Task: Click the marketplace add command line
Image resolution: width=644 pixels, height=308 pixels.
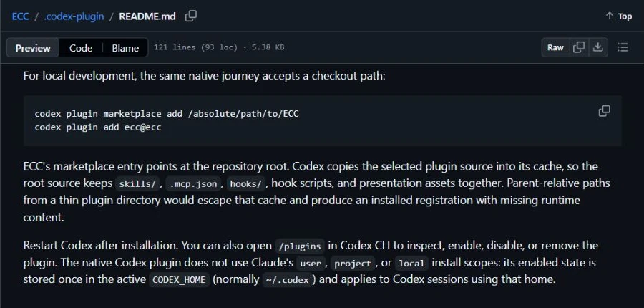Action: coord(166,114)
